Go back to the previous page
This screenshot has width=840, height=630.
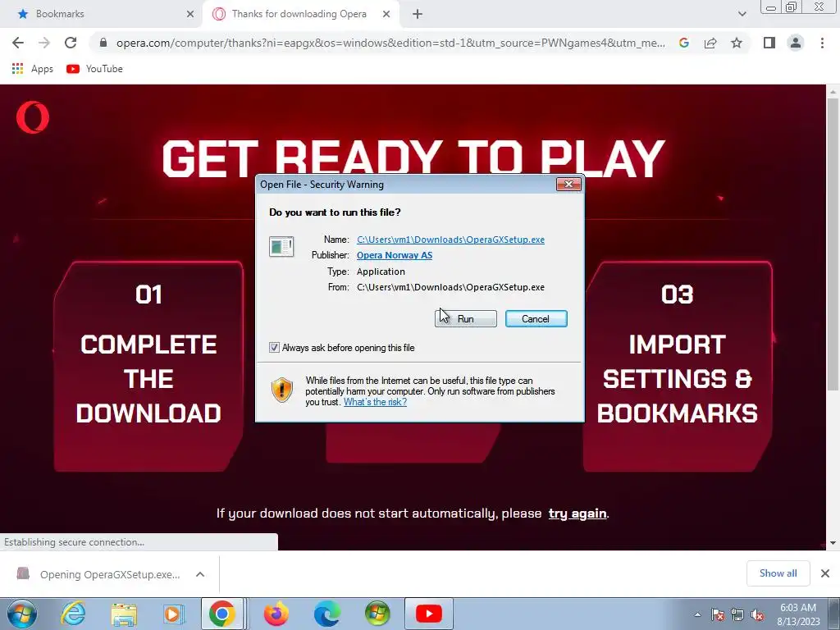tap(18, 43)
